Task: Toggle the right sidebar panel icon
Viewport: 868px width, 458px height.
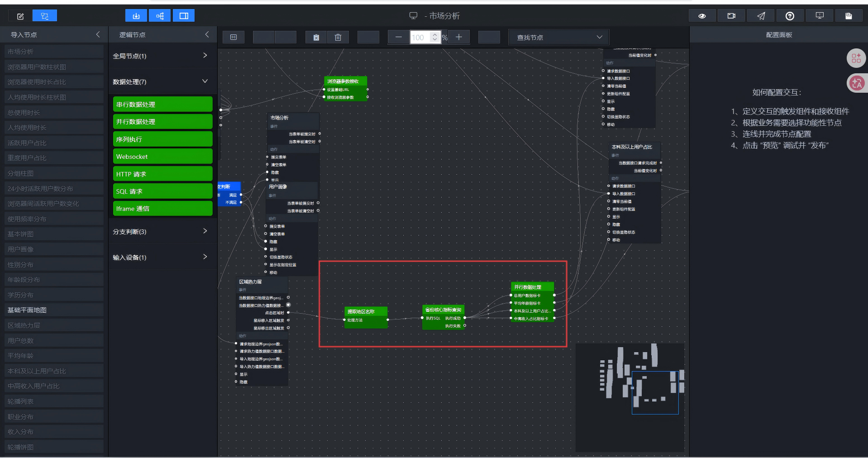Action: pyautogui.click(x=184, y=16)
